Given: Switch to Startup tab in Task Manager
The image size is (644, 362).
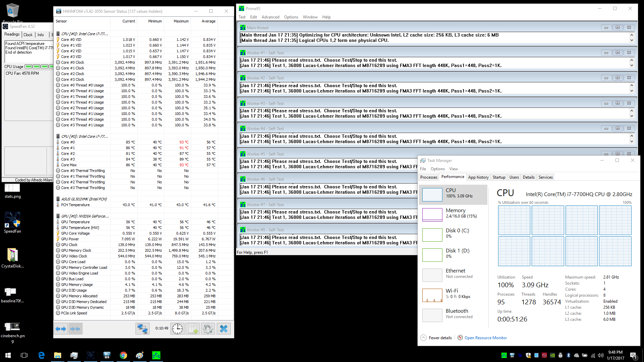Looking at the screenshot, I should (499, 177).
